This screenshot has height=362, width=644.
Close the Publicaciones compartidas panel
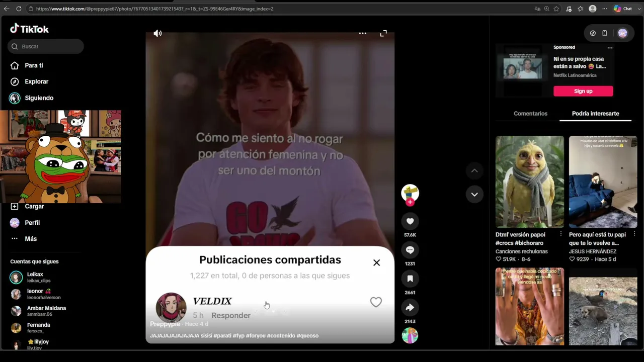pyautogui.click(x=377, y=262)
